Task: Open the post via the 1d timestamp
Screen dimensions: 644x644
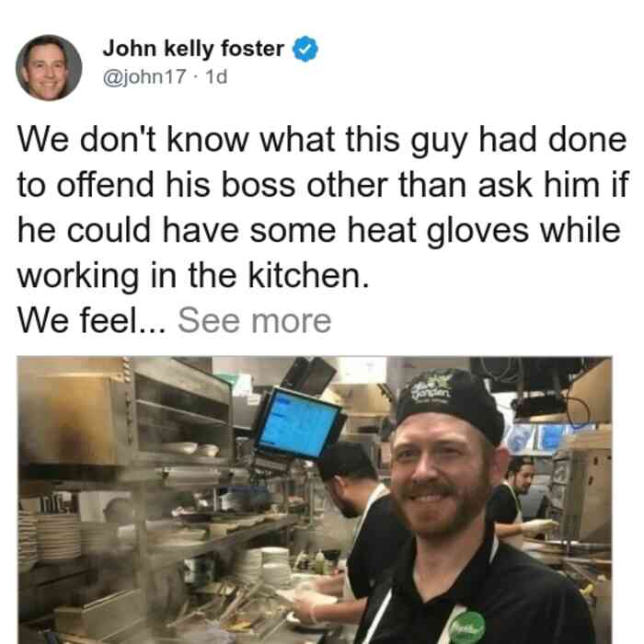Action: click(216, 76)
